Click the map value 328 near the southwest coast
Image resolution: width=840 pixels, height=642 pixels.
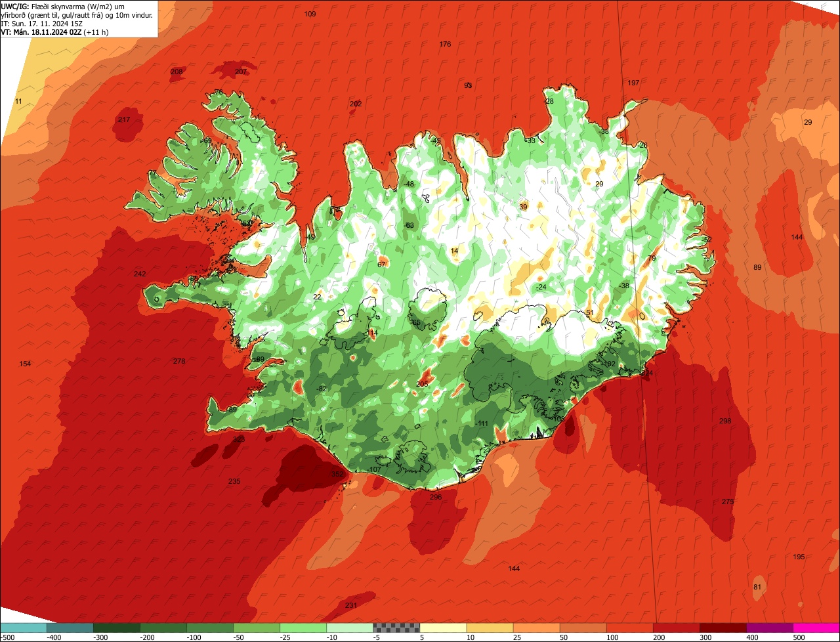(x=239, y=439)
